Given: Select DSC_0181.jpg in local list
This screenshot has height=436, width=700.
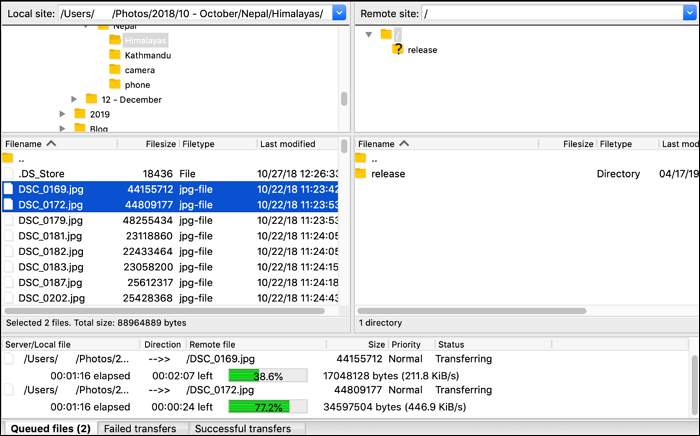Looking at the screenshot, I should tap(170, 236).
